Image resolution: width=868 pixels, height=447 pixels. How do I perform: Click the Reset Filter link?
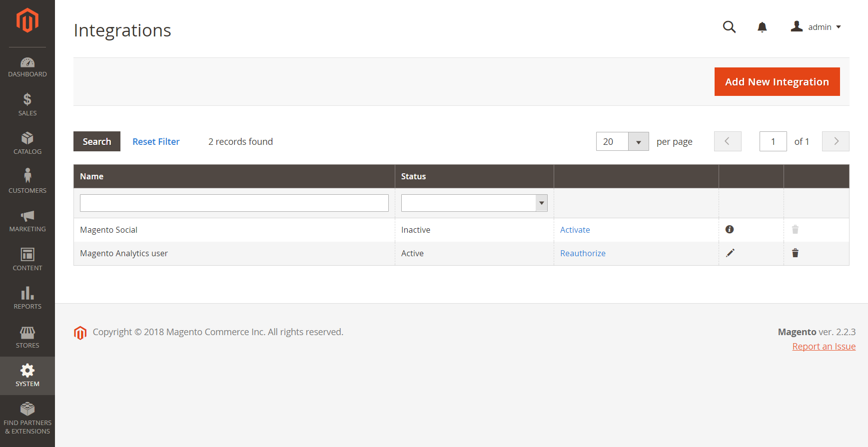click(156, 142)
